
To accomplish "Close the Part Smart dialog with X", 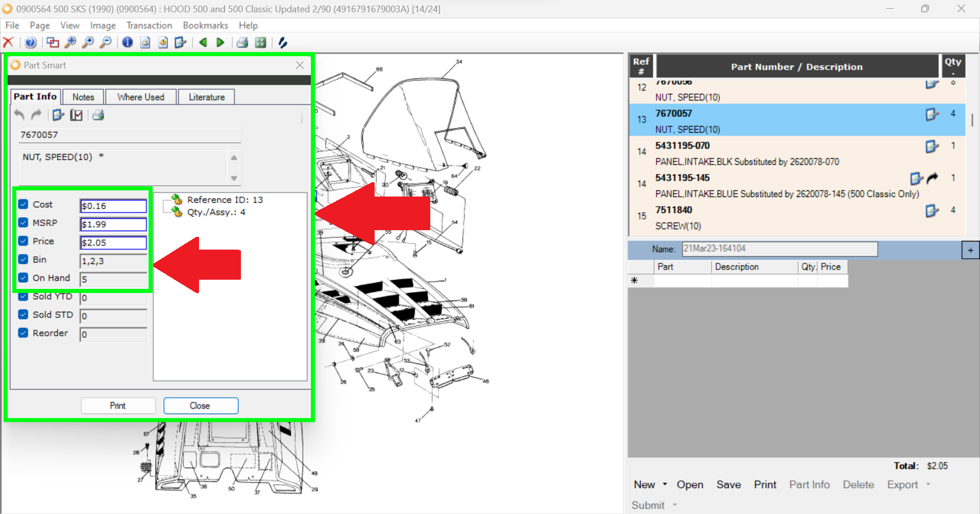I will coord(300,65).
